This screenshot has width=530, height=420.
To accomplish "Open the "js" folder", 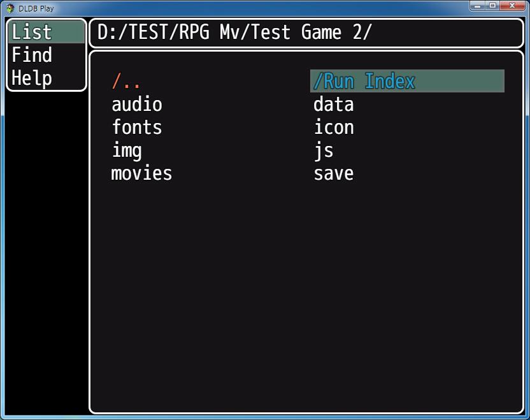I will 322,150.
